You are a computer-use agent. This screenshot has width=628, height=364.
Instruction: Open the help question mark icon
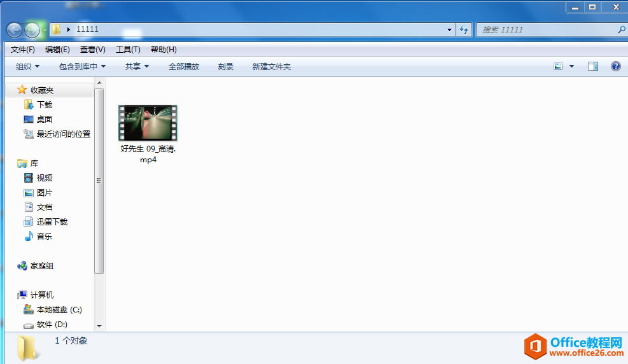pyautogui.click(x=615, y=66)
